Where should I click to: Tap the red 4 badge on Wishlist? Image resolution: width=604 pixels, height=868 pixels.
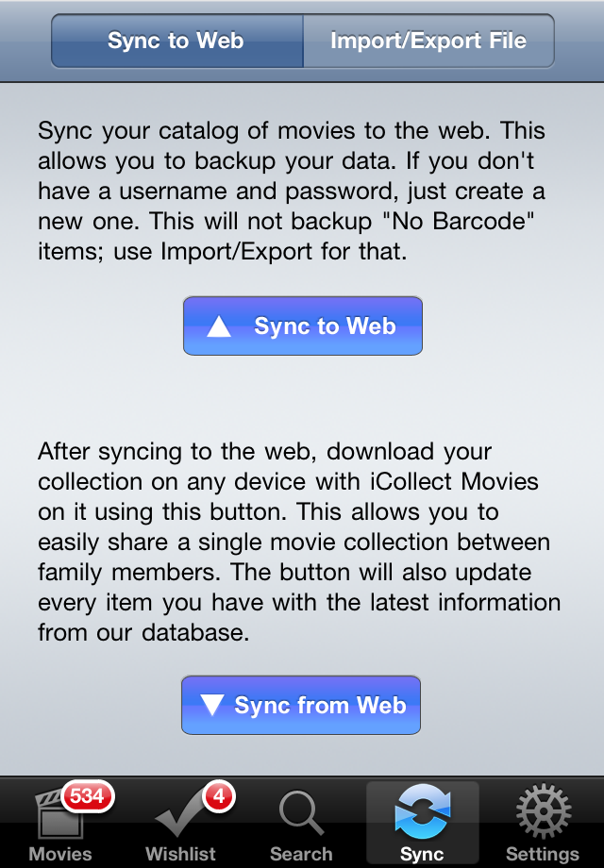pos(218,796)
